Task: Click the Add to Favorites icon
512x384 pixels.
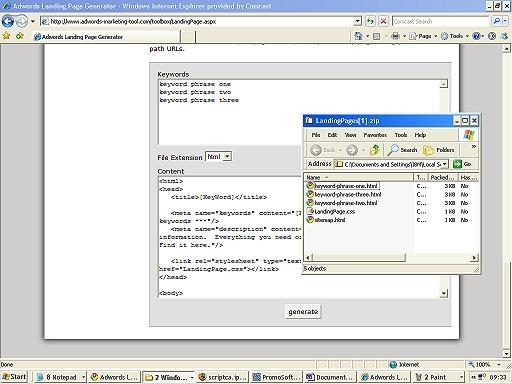Action: click(x=20, y=36)
